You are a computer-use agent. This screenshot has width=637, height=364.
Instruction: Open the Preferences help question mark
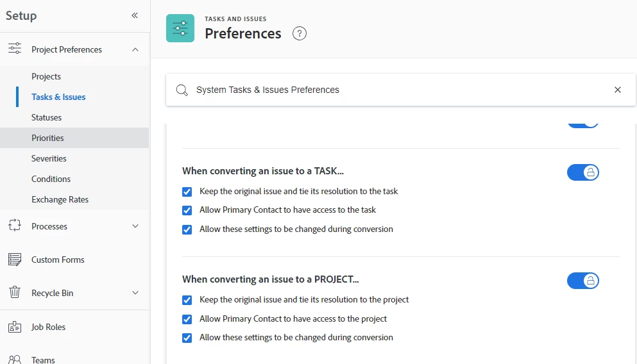pyautogui.click(x=299, y=33)
